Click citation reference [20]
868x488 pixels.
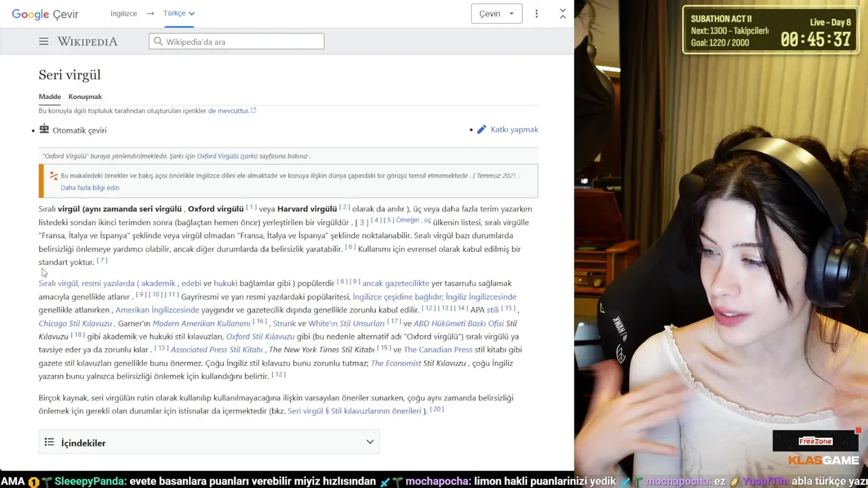click(x=437, y=409)
